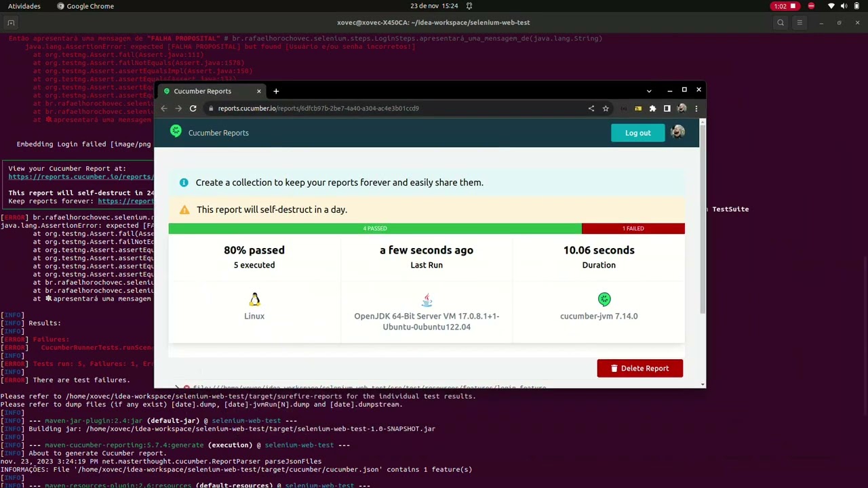Screen dimensions: 868x488
Task: Click the Cucumber Reports logo icon
Action: tap(176, 131)
